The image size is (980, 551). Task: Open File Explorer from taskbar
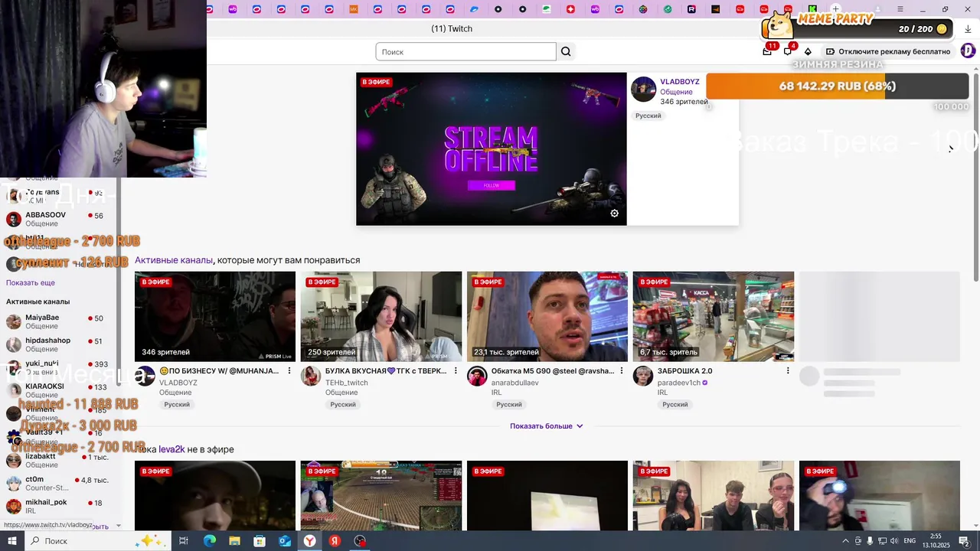[234, 541]
